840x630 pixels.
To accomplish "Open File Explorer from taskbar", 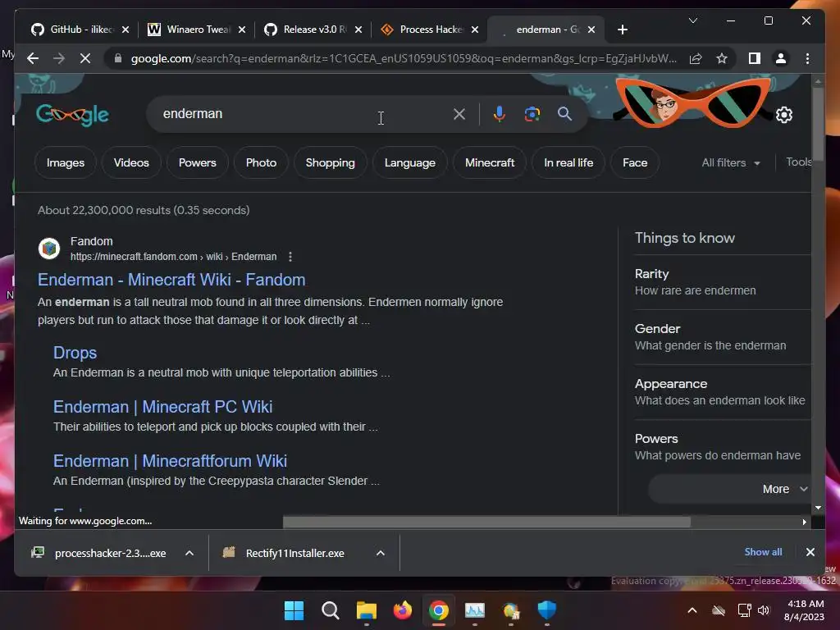I will 367,610.
